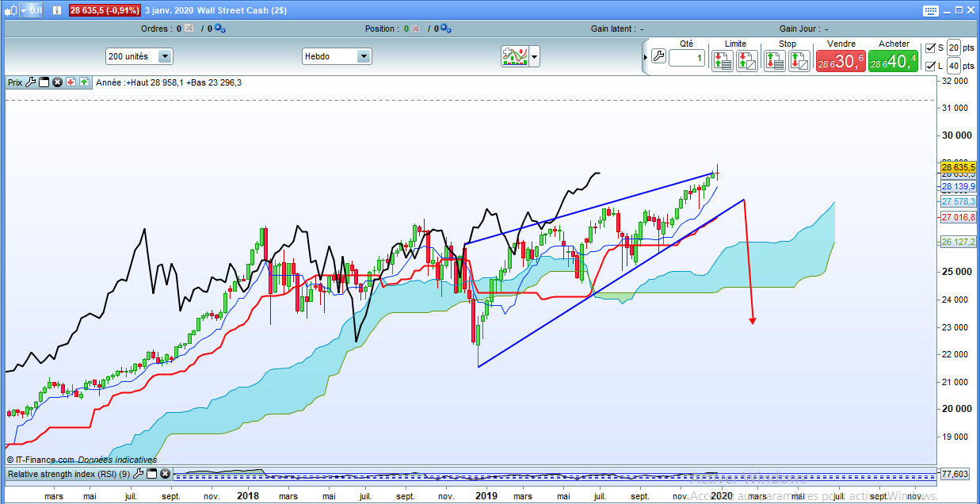Open Prix panel wrench settings
This screenshot has height=504, width=980.
31,82
